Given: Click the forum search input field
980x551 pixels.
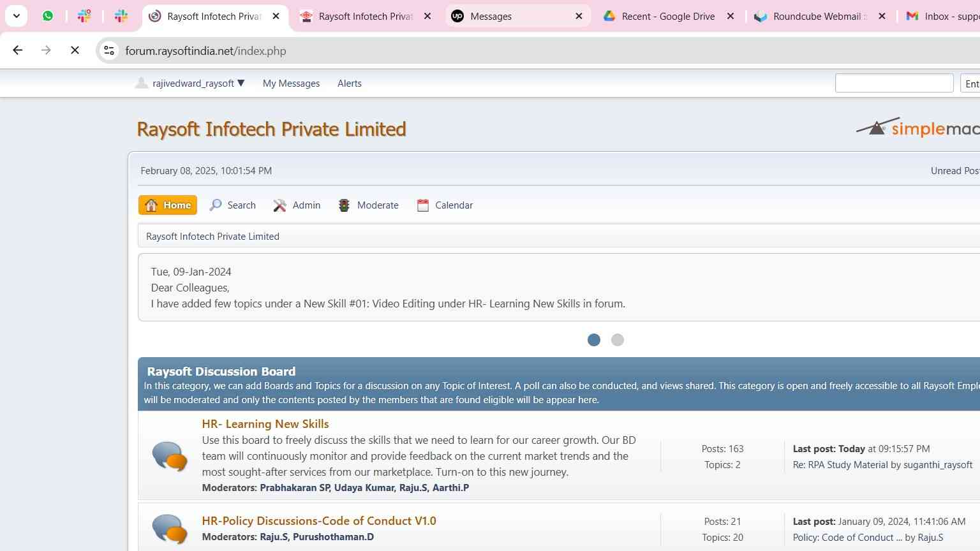Looking at the screenshot, I should (x=895, y=83).
